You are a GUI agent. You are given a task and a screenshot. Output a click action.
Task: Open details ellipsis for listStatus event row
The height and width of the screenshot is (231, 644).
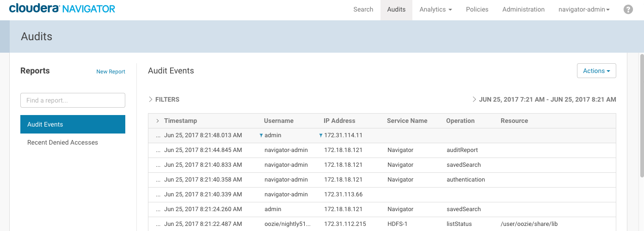158,224
